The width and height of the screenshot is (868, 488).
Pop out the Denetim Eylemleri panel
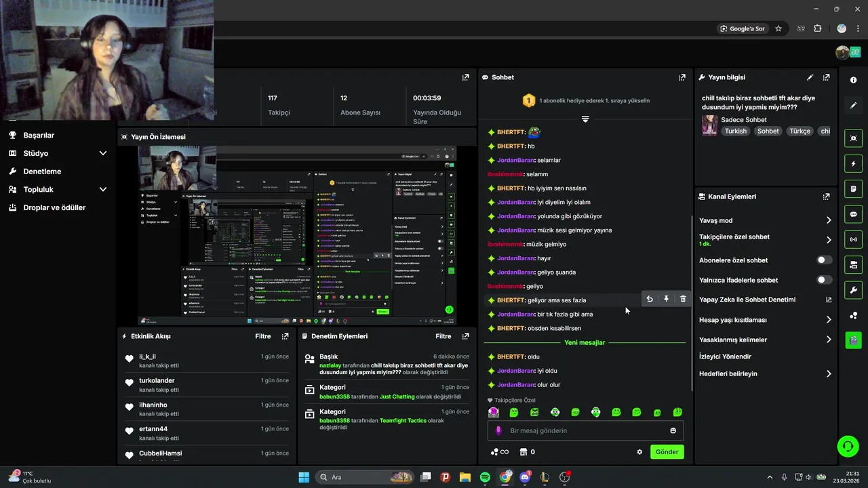point(465,336)
